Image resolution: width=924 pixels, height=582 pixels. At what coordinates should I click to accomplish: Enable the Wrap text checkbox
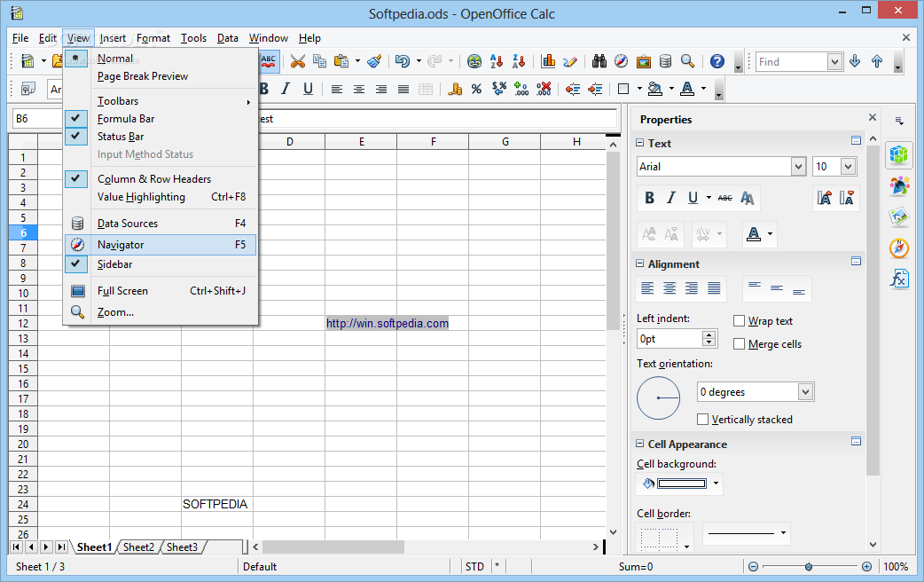pyautogui.click(x=739, y=321)
